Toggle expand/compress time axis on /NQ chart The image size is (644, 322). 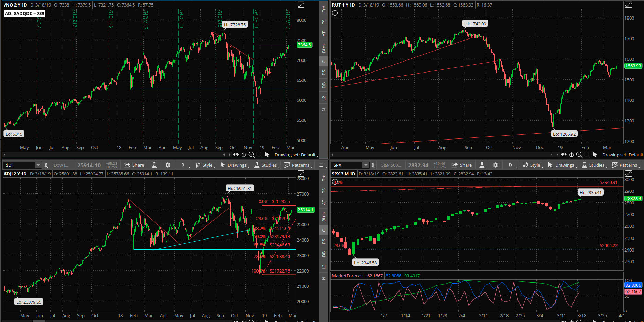(236, 155)
